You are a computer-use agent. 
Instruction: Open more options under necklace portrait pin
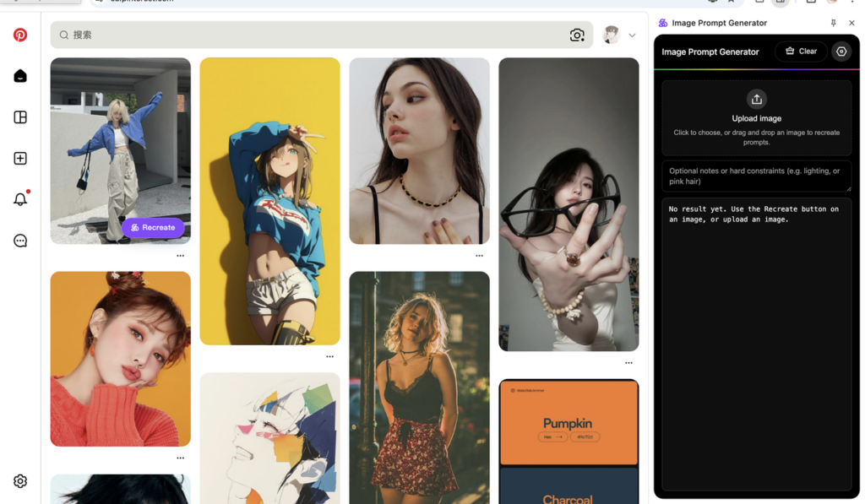(480, 256)
